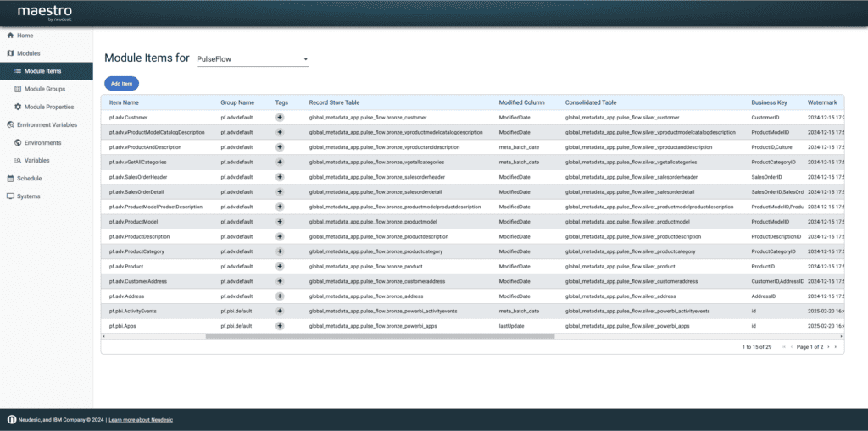Click the Schedule calendar icon
This screenshot has height=431, width=868.
click(x=10, y=178)
